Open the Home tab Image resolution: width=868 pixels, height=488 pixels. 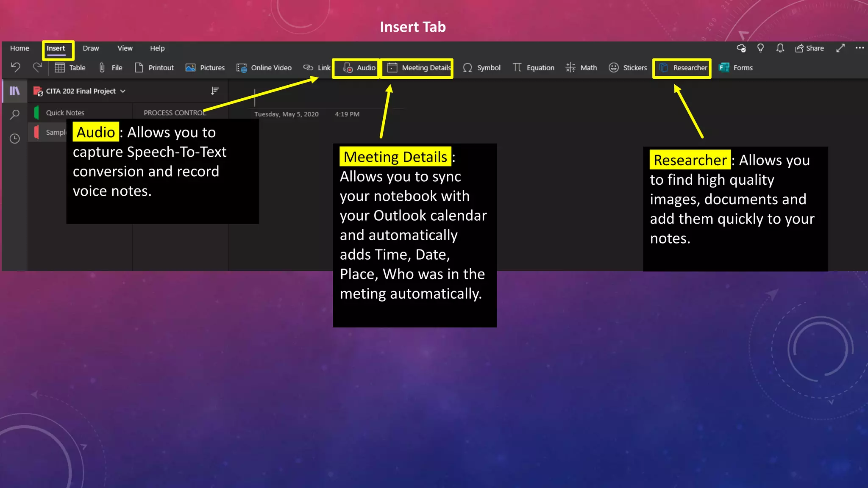[19, 48]
